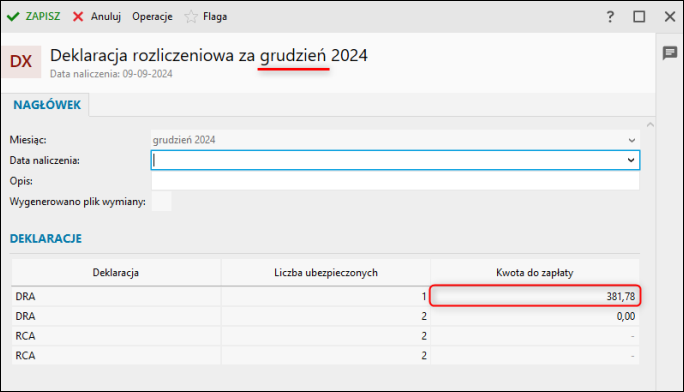Expand the Data naliczenia dropdown arrow
Screen dimensions: 684x392
pos(631,160)
